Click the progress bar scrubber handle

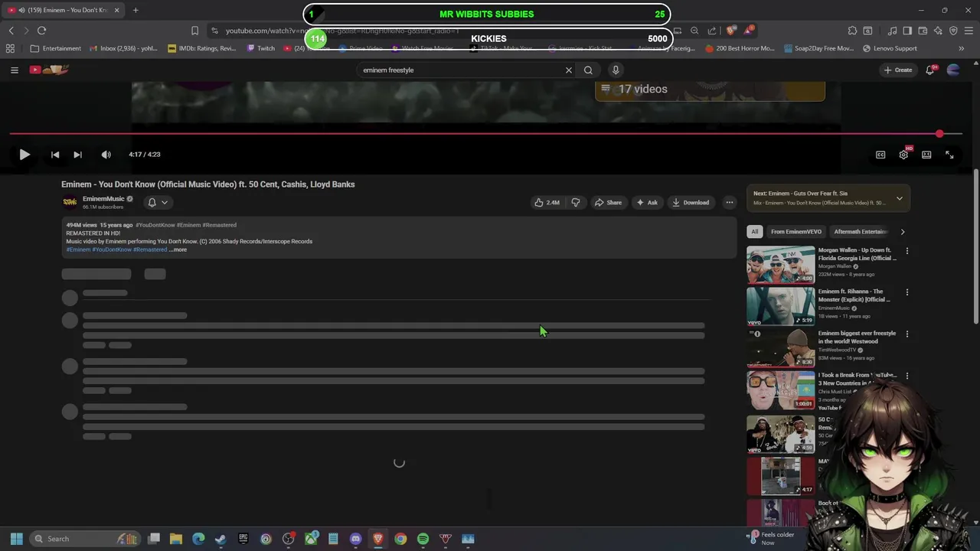click(939, 134)
